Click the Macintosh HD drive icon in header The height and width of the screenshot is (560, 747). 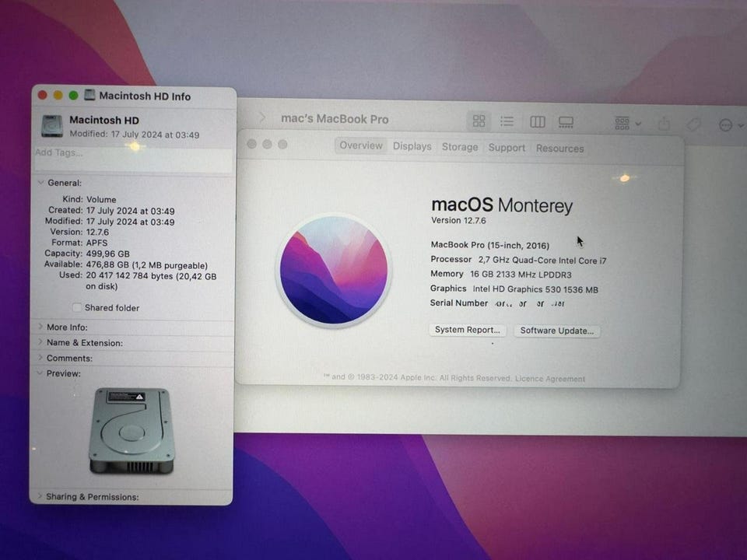[x=52, y=126]
